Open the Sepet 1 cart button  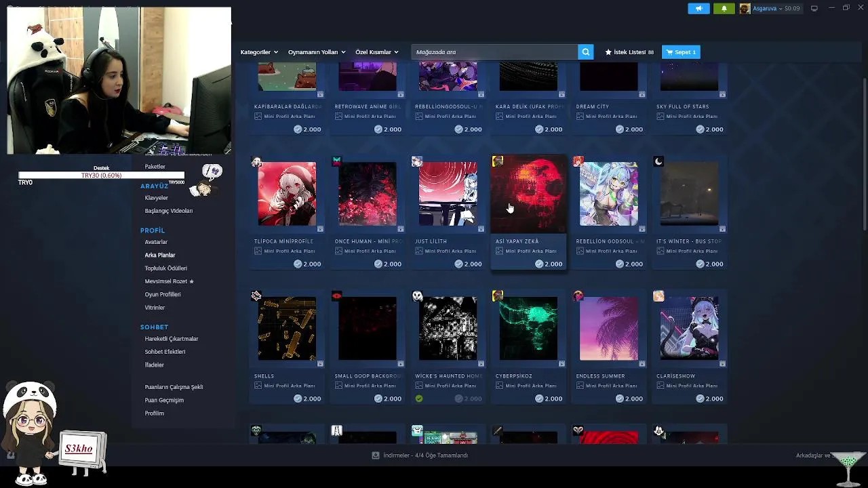click(x=681, y=52)
